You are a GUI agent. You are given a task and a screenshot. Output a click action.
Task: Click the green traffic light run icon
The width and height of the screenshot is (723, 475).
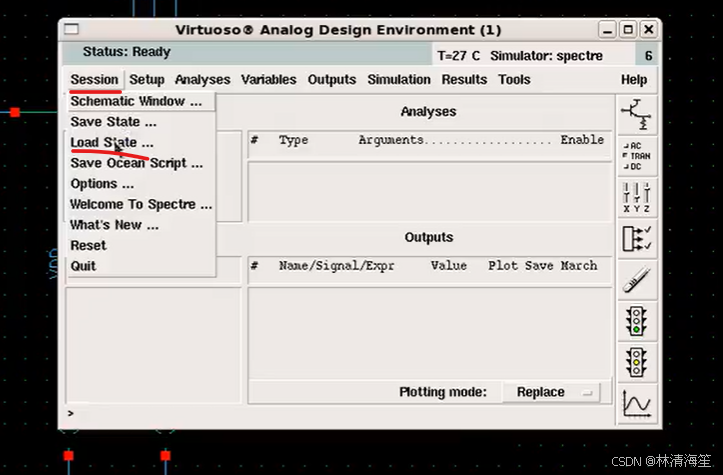pos(636,321)
